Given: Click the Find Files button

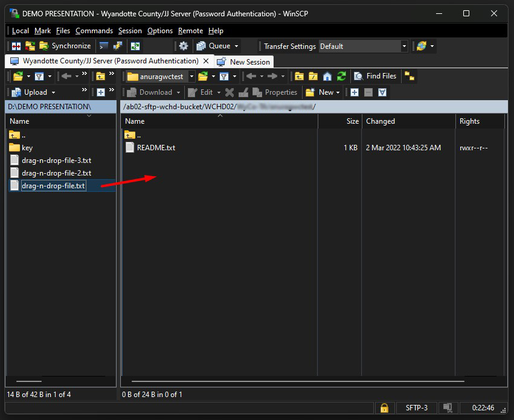Looking at the screenshot, I should coord(375,76).
